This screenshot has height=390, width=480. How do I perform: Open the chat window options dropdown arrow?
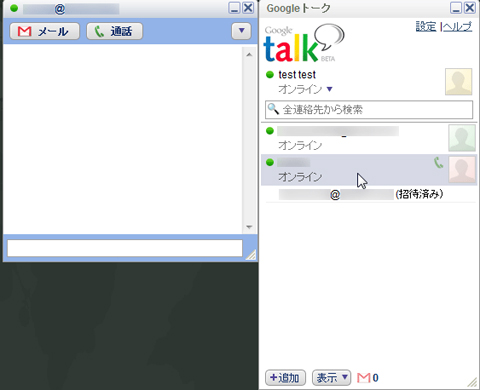[x=241, y=31]
